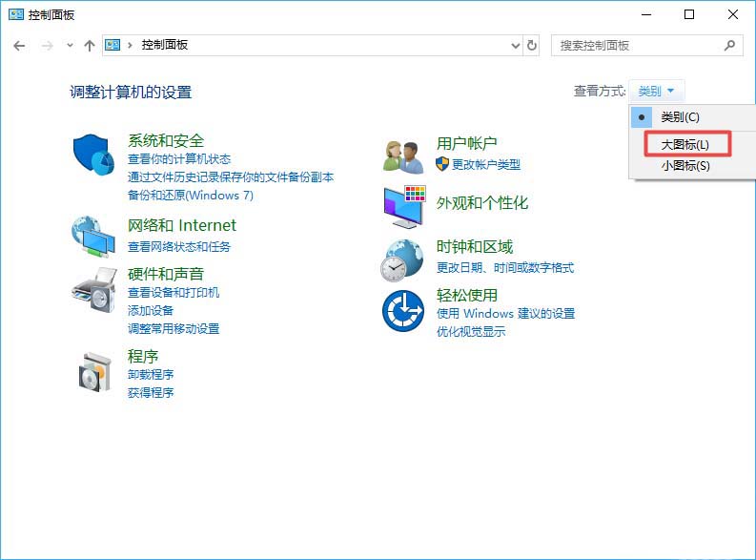Image resolution: width=756 pixels, height=560 pixels.
Task: Open the Network and Internet globe icon
Action: click(x=93, y=237)
